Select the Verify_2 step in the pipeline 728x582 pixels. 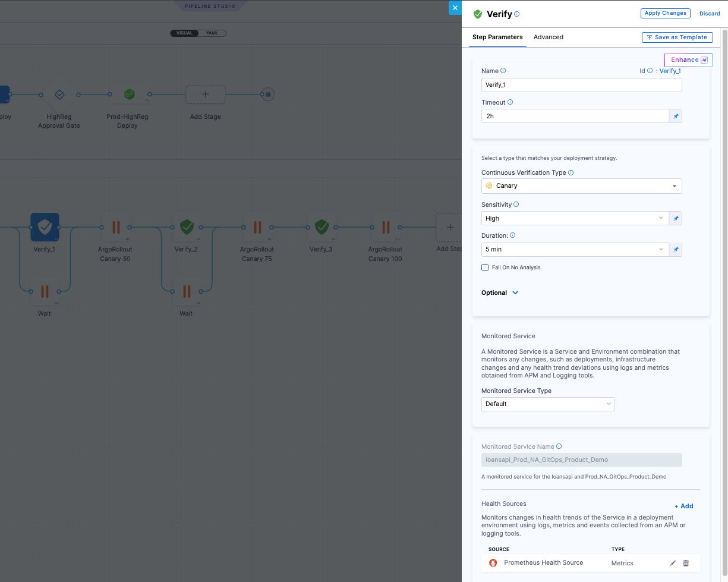point(186,227)
